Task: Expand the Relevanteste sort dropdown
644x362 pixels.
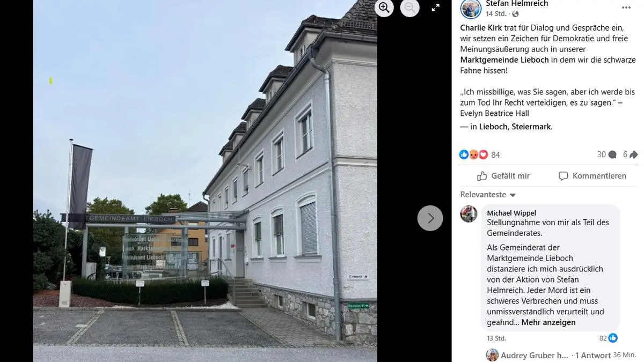Action: click(x=488, y=195)
